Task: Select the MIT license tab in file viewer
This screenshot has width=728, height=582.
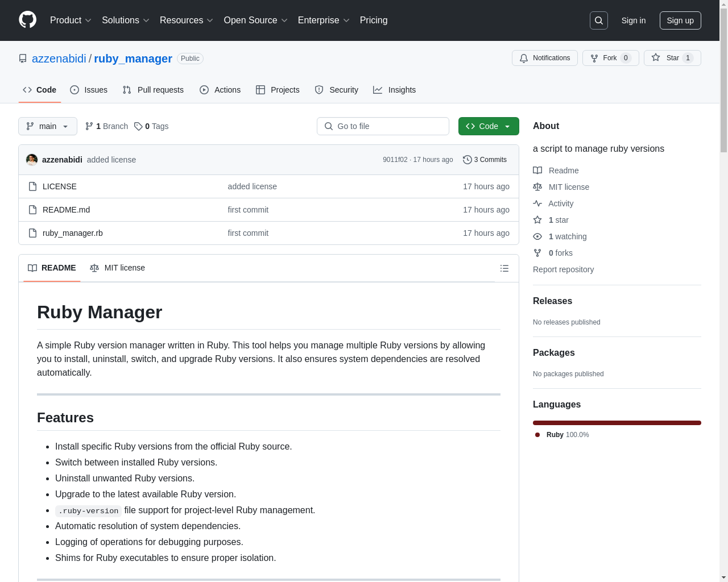Action: (x=117, y=268)
